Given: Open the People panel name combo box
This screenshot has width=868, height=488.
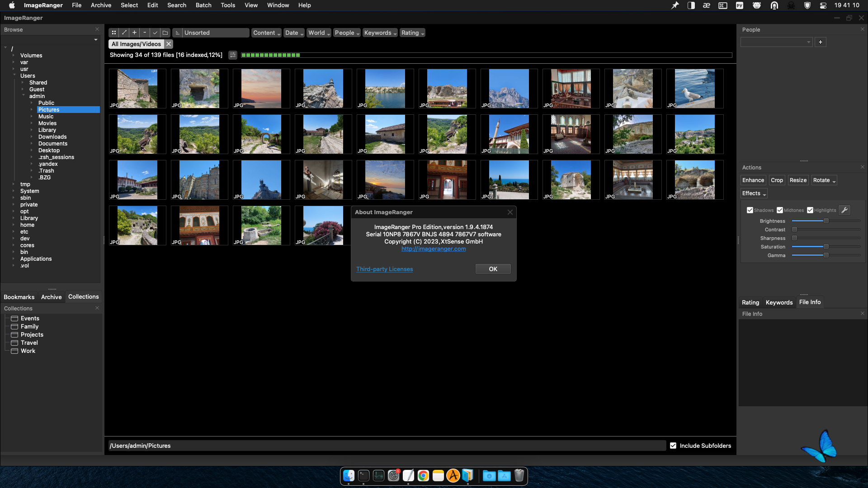Looking at the screenshot, I should point(777,42).
